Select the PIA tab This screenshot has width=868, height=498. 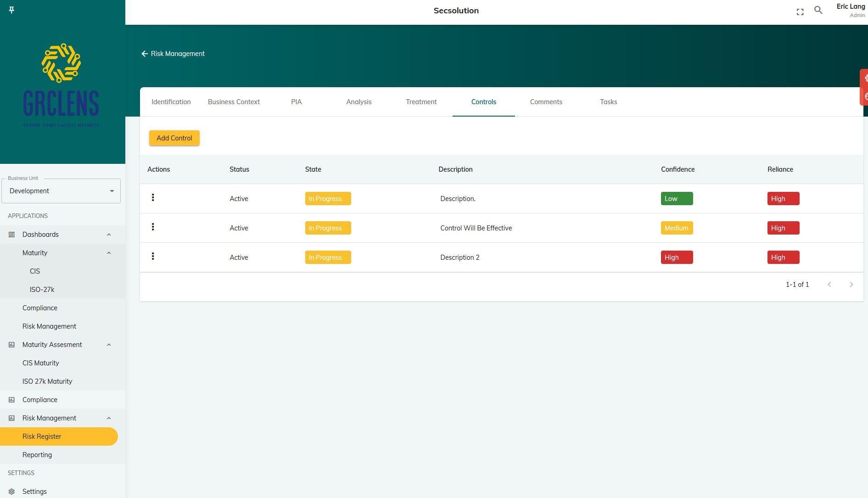[x=297, y=102]
